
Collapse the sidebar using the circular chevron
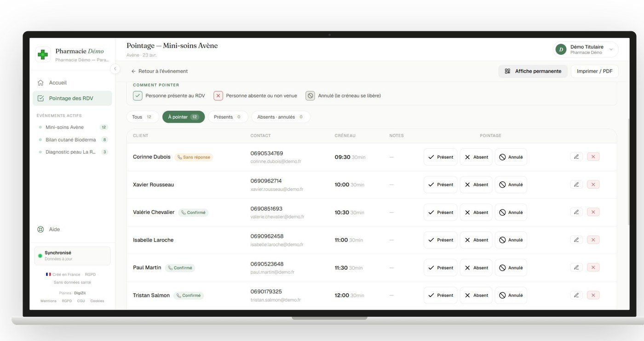(x=115, y=68)
